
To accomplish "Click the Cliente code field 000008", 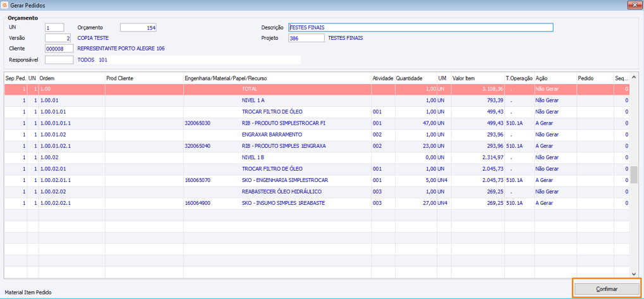I will point(59,49).
